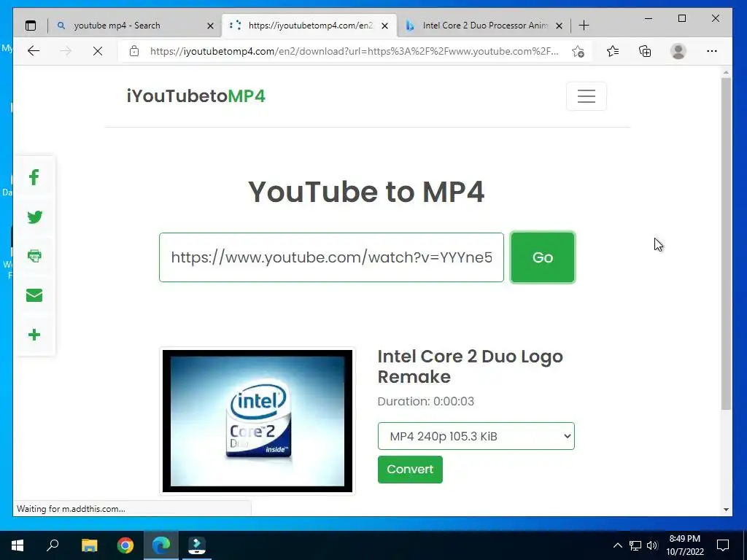This screenshot has width=747, height=560.
Task: Open Edge settings and more menu
Action: click(x=712, y=51)
